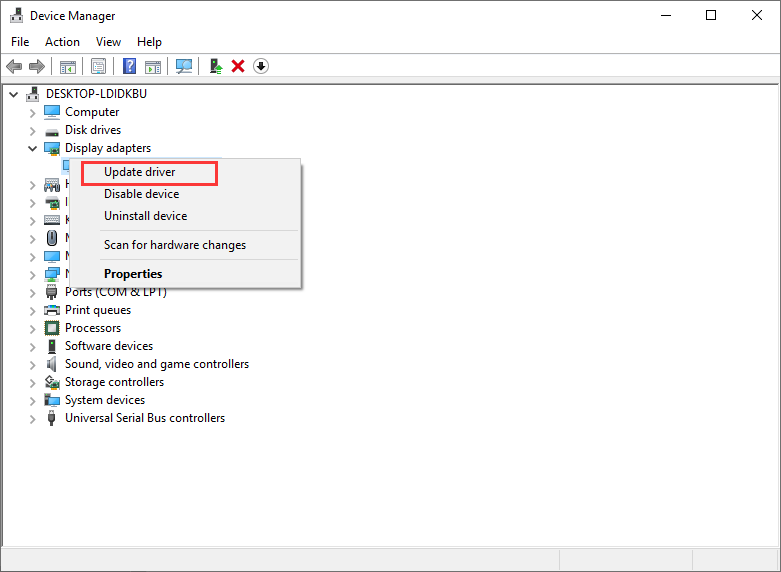
Task: Select the Print queues tree item
Action: pyautogui.click(x=98, y=310)
